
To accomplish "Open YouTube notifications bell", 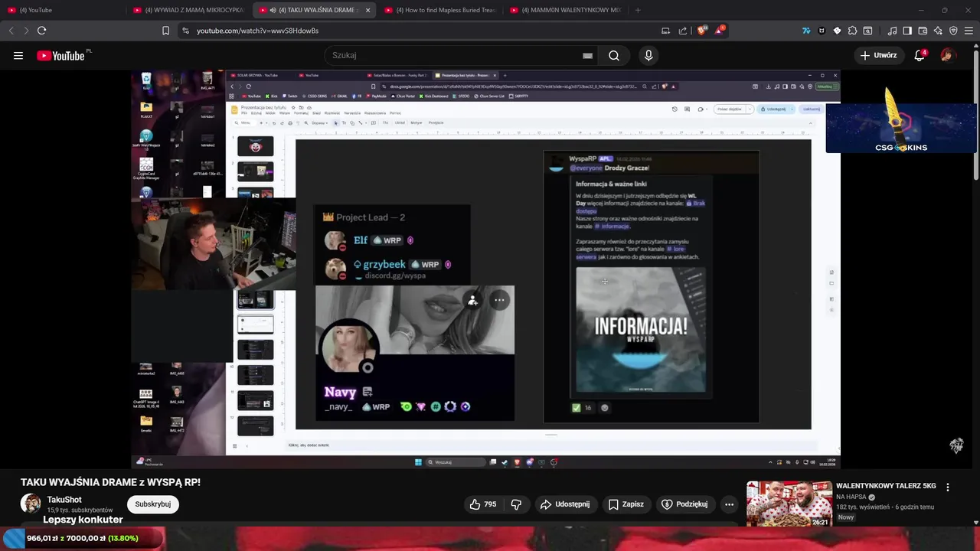I will click(920, 55).
